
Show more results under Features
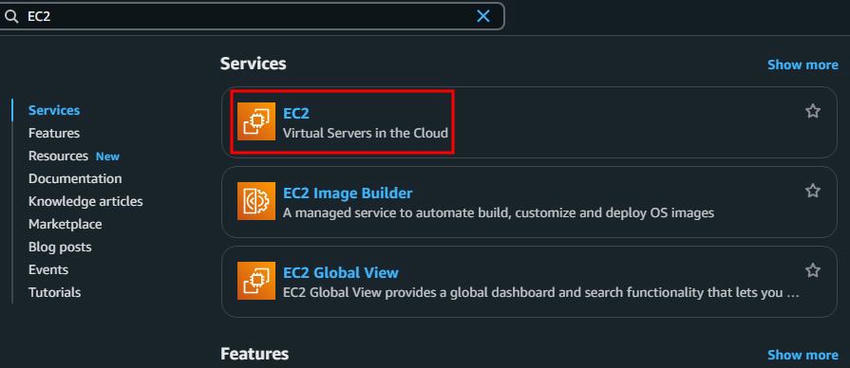[802, 355]
